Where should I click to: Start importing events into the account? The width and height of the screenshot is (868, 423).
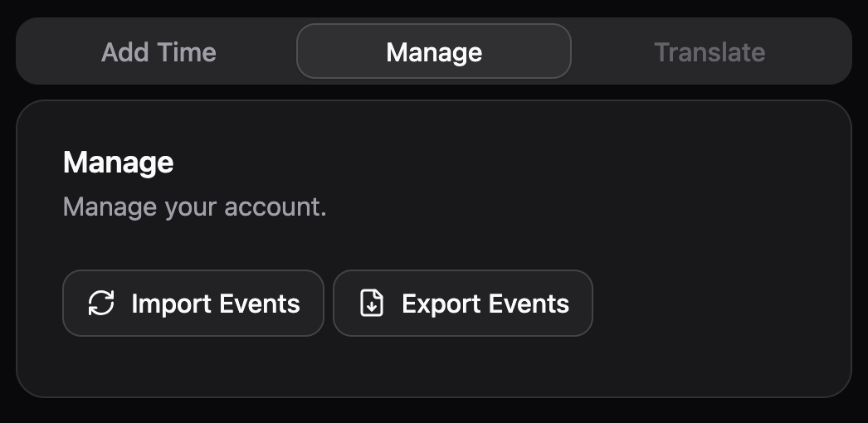pos(193,303)
